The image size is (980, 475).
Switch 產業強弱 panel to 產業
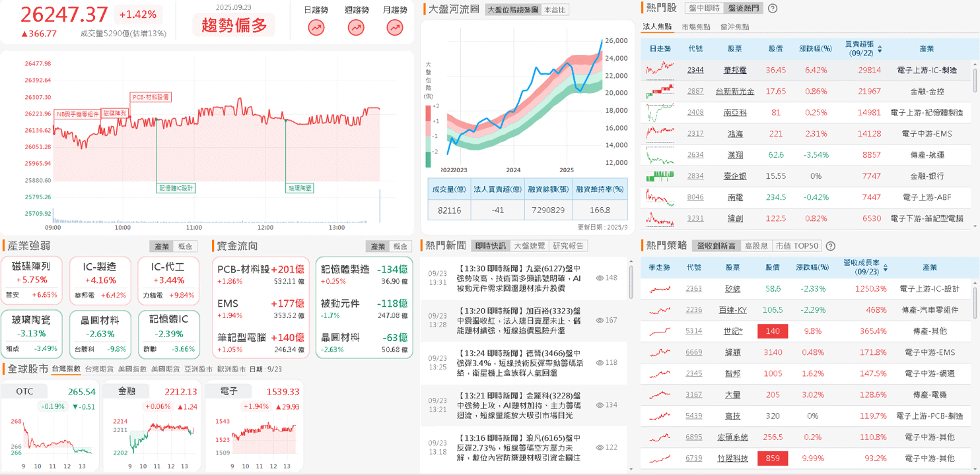pos(162,246)
